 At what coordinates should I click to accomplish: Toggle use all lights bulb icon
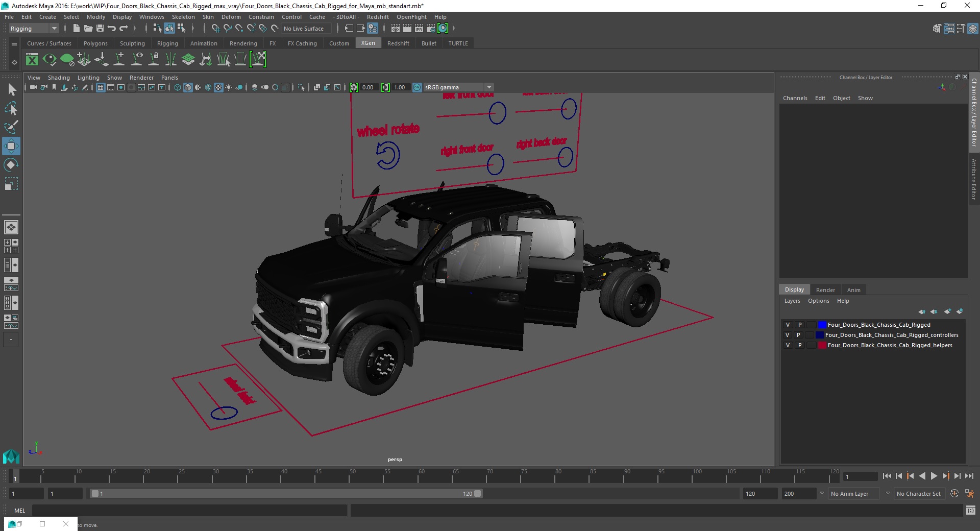(229, 87)
